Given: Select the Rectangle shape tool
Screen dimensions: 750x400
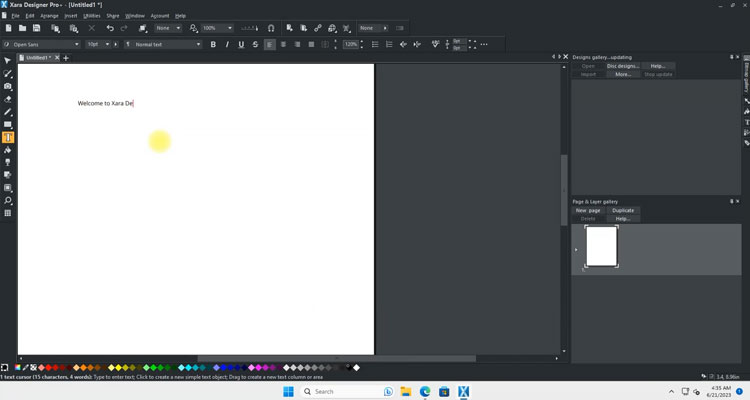Looking at the screenshot, I should pyautogui.click(x=8, y=124).
